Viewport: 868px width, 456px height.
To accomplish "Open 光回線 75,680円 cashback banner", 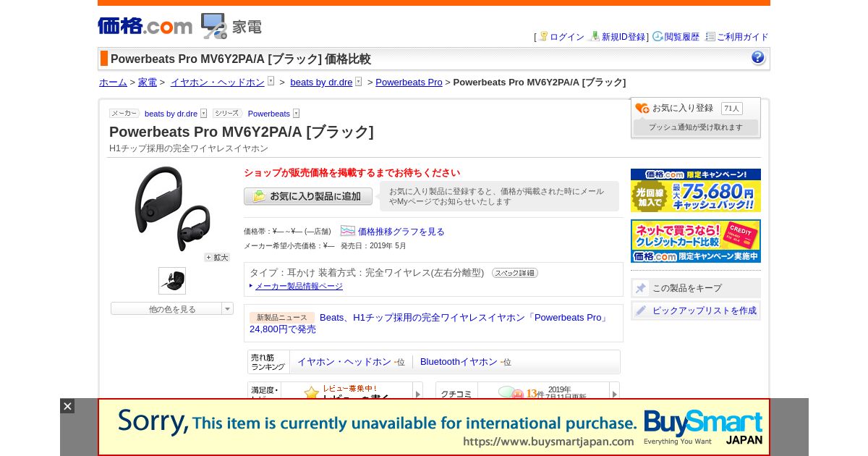I will (696, 190).
